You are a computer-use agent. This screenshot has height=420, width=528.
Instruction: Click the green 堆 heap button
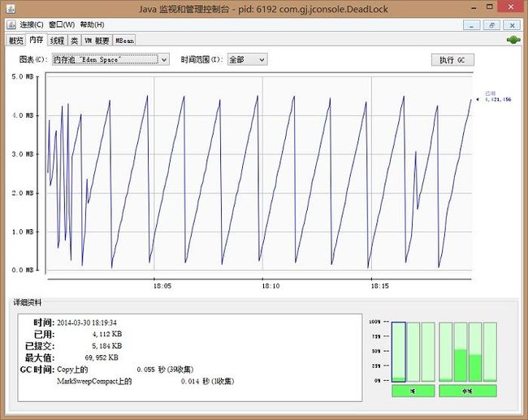point(413,391)
